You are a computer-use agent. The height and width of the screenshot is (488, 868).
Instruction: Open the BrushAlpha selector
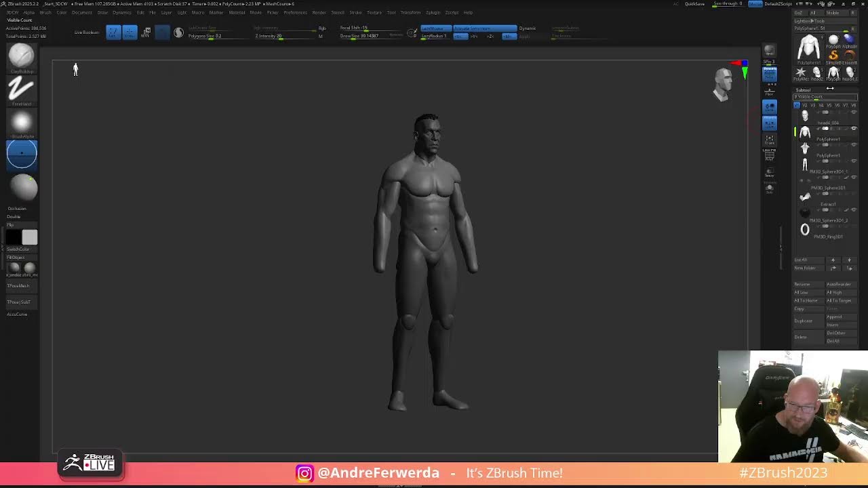21,122
